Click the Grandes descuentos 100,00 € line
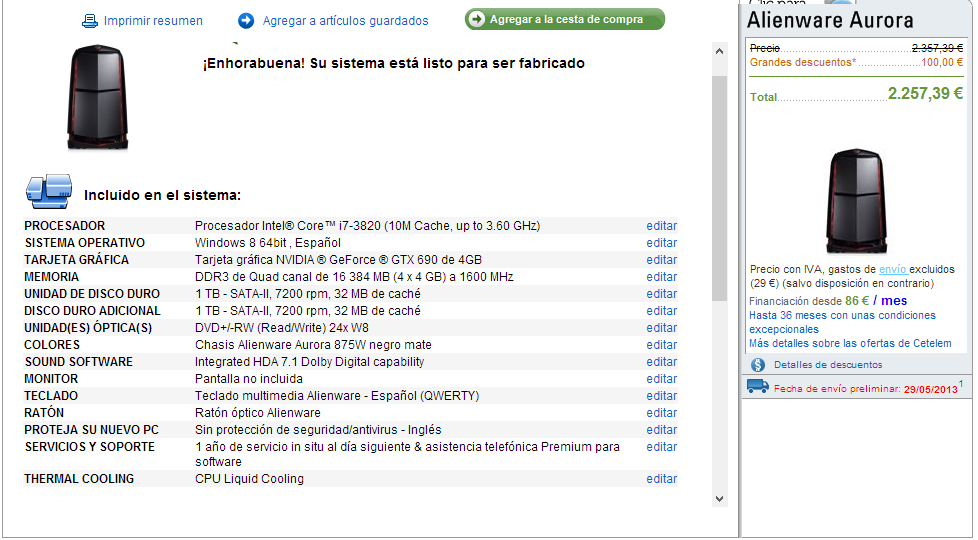 (x=856, y=62)
